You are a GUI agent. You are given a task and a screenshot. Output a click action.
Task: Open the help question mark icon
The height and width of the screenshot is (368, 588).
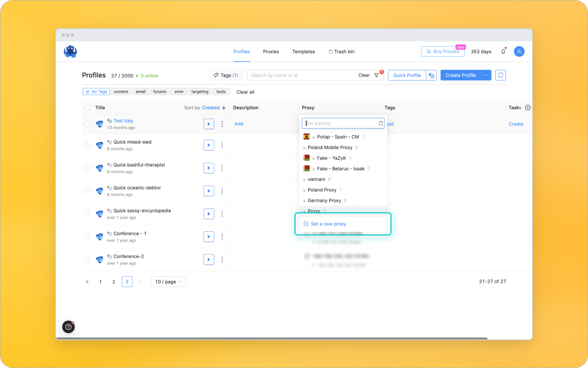(68, 327)
